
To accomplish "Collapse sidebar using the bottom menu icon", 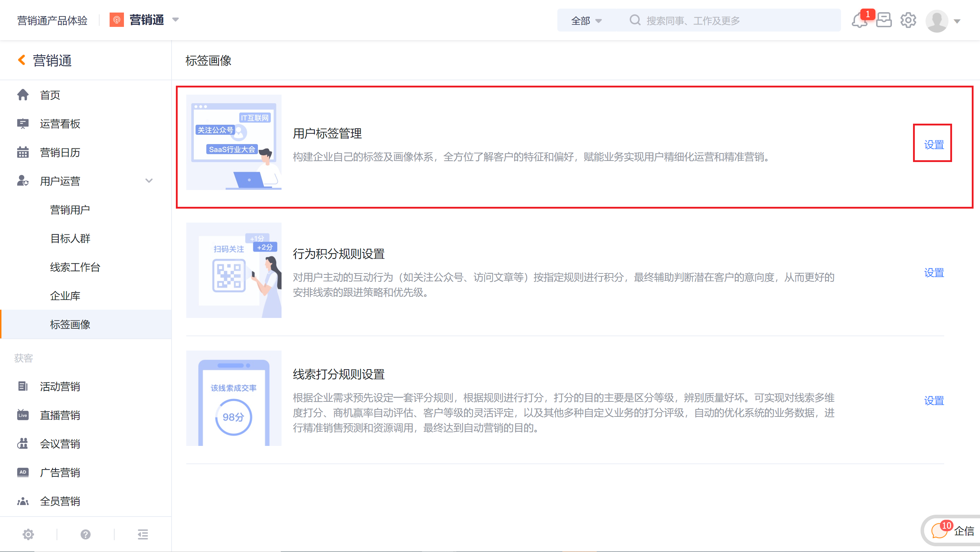I will 143,534.
